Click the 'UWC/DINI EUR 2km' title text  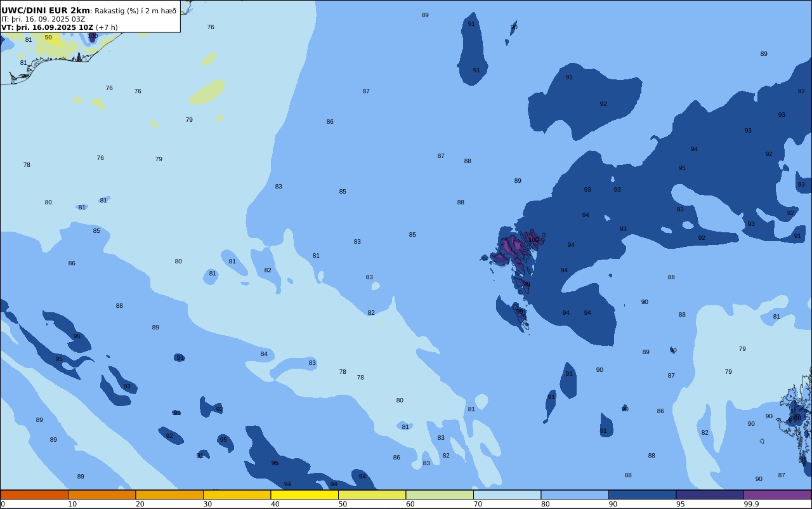tap(46, 11)
